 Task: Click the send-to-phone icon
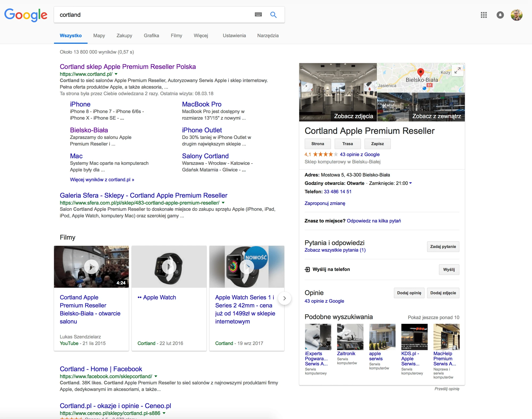point(307,269)
